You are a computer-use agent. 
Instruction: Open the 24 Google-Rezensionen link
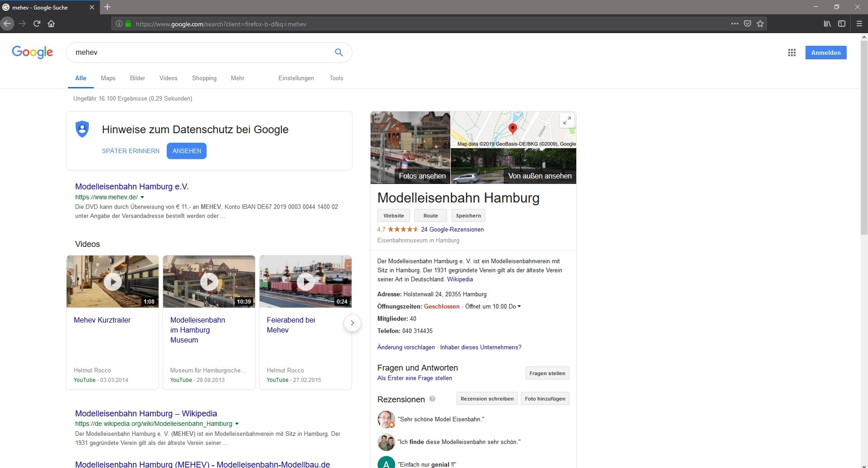click(452, 229)
